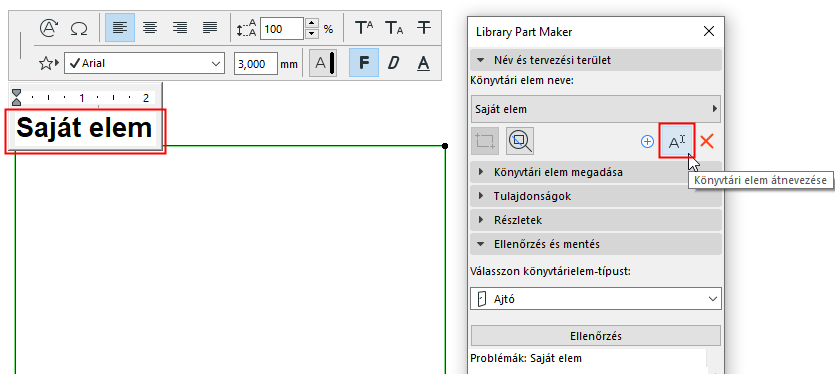Viewport: 835px width, 374px height.
Task: Decrease line spacing with down stepper arrow
Action: pyautogui.click(x=313, y=34)
